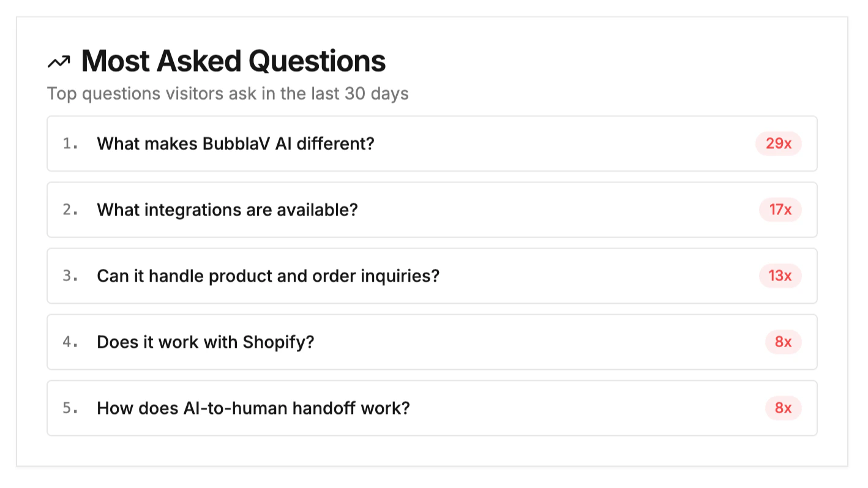
Task: Open the AI-to-human handoff question
Action: click(253, 408)
